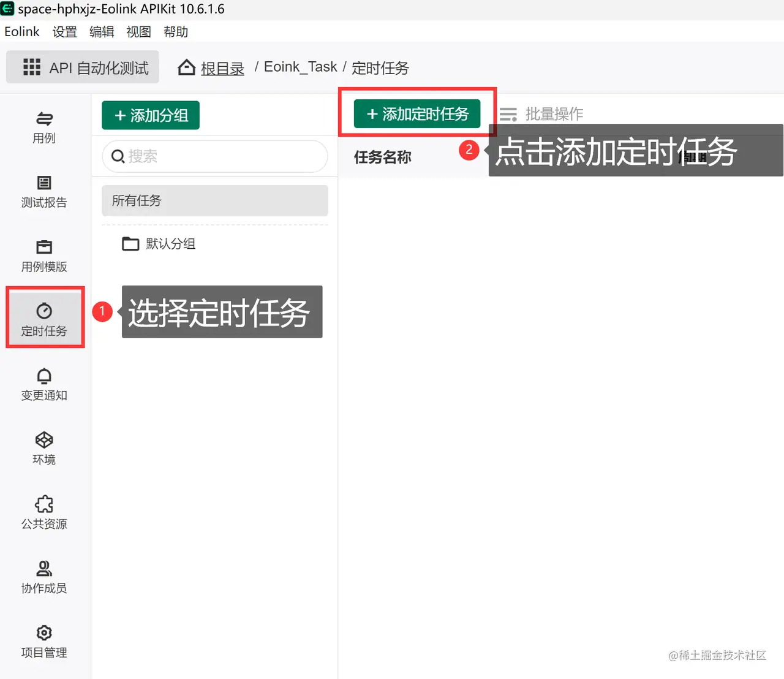
Task: Click 定时任务 in the breadcrumb
Action: pyautogui.click(x=380, y=67)
